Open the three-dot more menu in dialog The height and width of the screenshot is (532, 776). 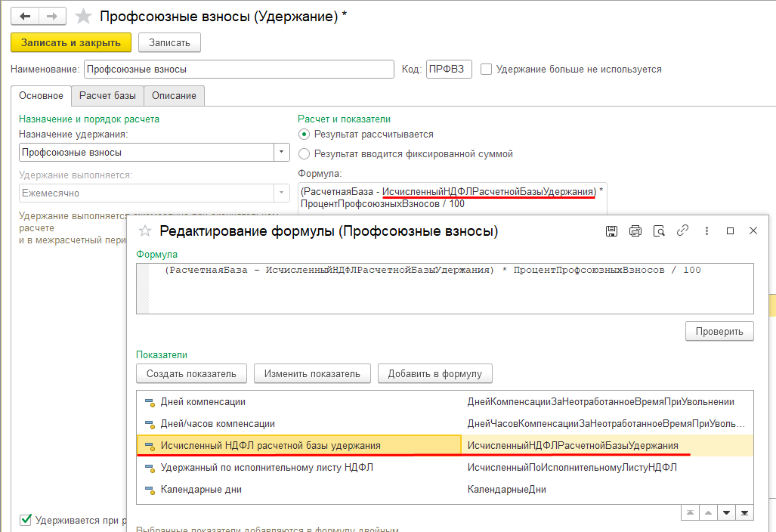point(706,231)
